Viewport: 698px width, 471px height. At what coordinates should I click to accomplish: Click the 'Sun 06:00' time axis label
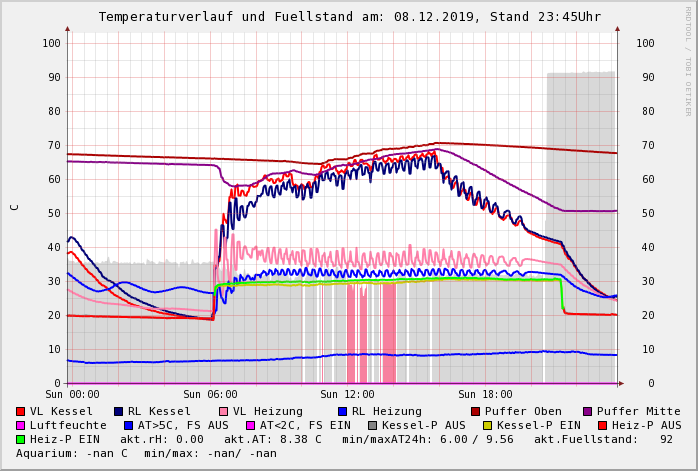tap(209, 395)
